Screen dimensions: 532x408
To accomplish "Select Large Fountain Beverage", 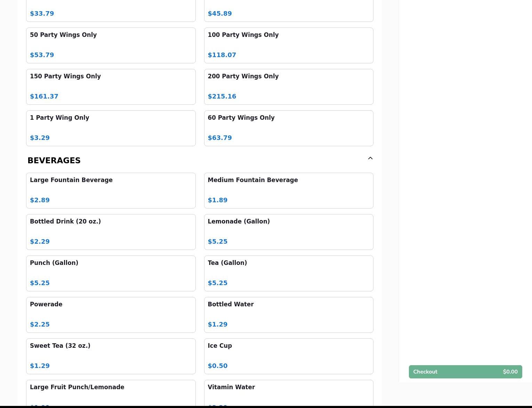I will point(111,190).
